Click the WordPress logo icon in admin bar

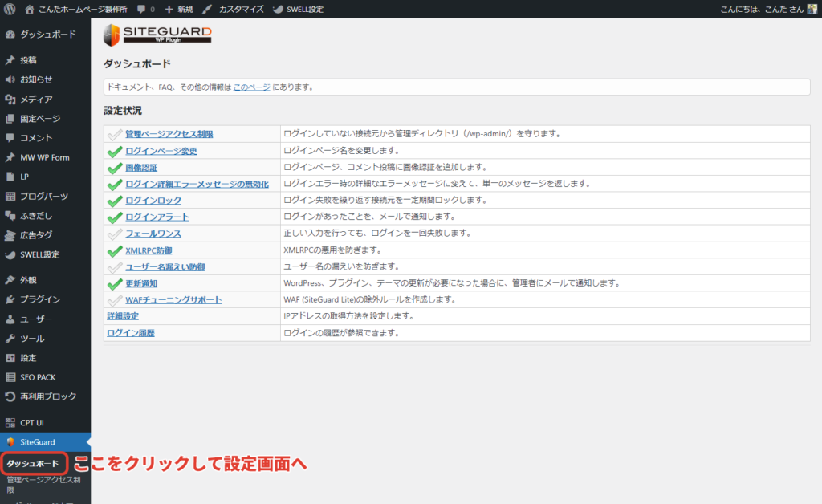click(10, 9)
